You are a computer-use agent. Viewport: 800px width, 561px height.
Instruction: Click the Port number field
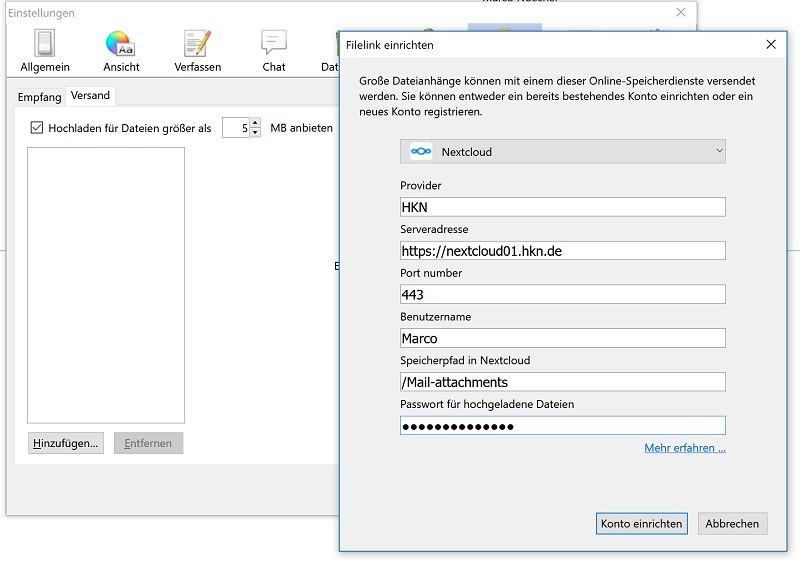click(x=563, y=294)
